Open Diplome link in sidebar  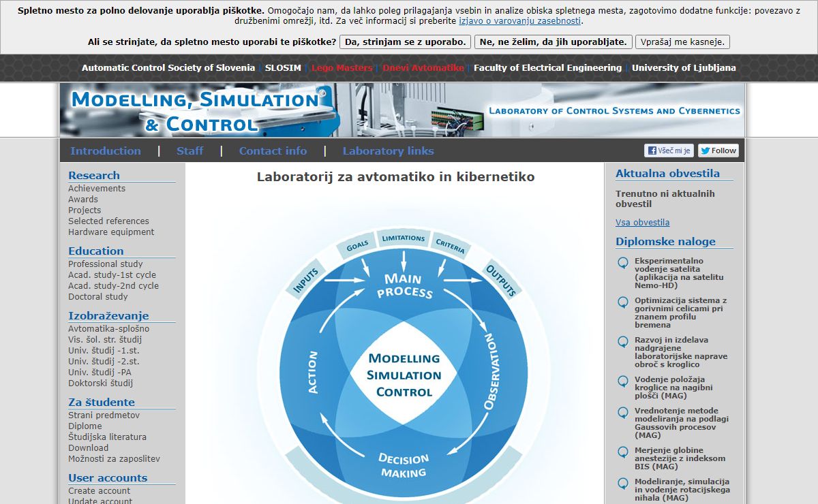tap(85, 426)
